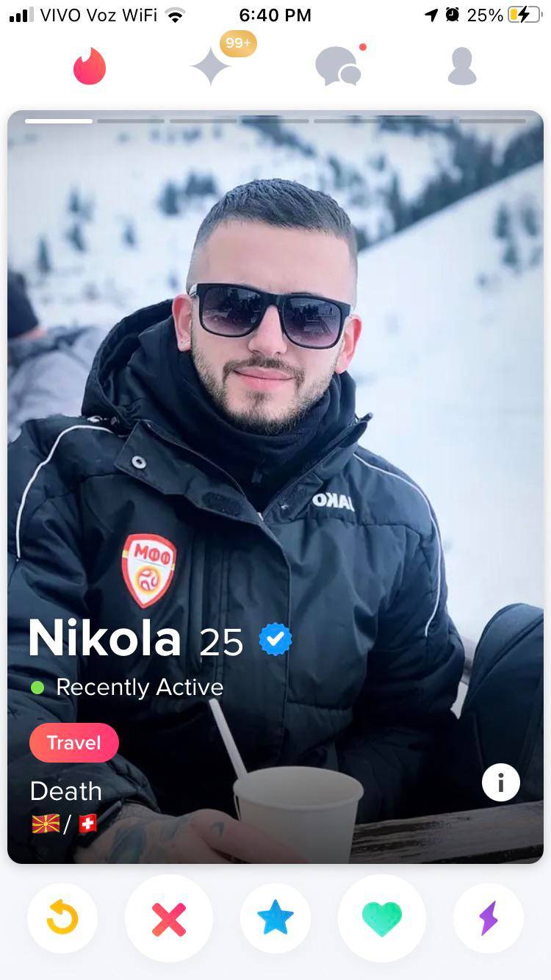Screen dimensions: 551x980
Task: Tap the Death bio text
Action: [66, 791]
